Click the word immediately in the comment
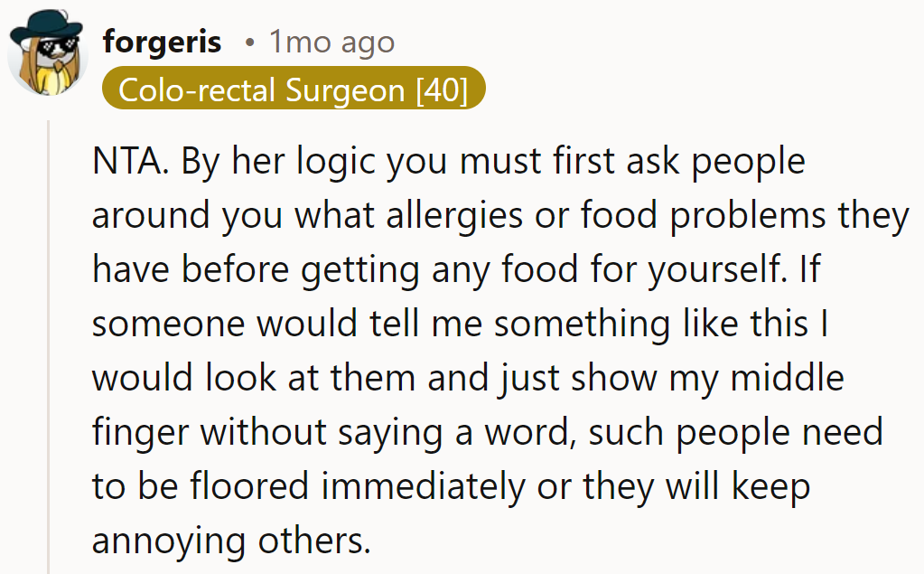Image resolution: width=924 pixels, height=574 pixels. pyautogui.click(x=423, y=487)
